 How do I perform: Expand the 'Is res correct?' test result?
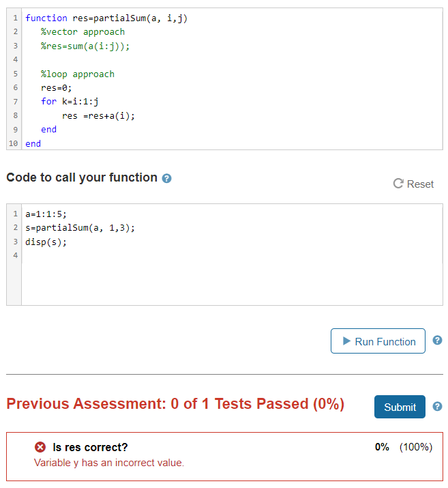90,447
